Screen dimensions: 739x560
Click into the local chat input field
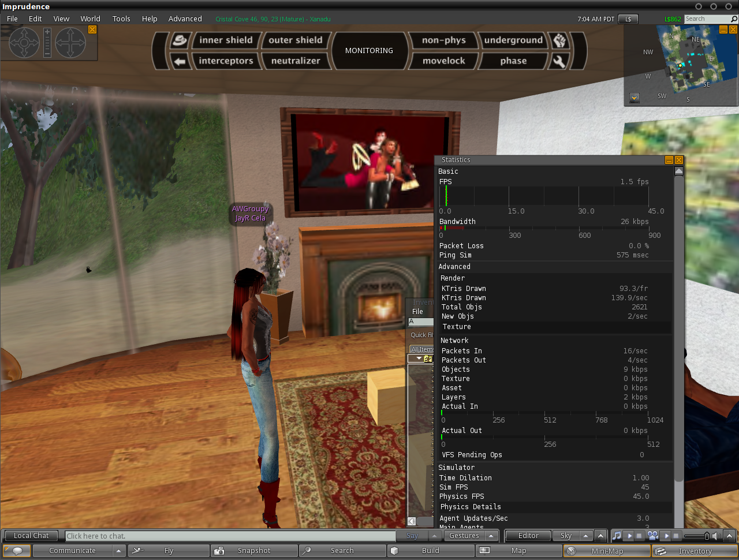(230, 536)
